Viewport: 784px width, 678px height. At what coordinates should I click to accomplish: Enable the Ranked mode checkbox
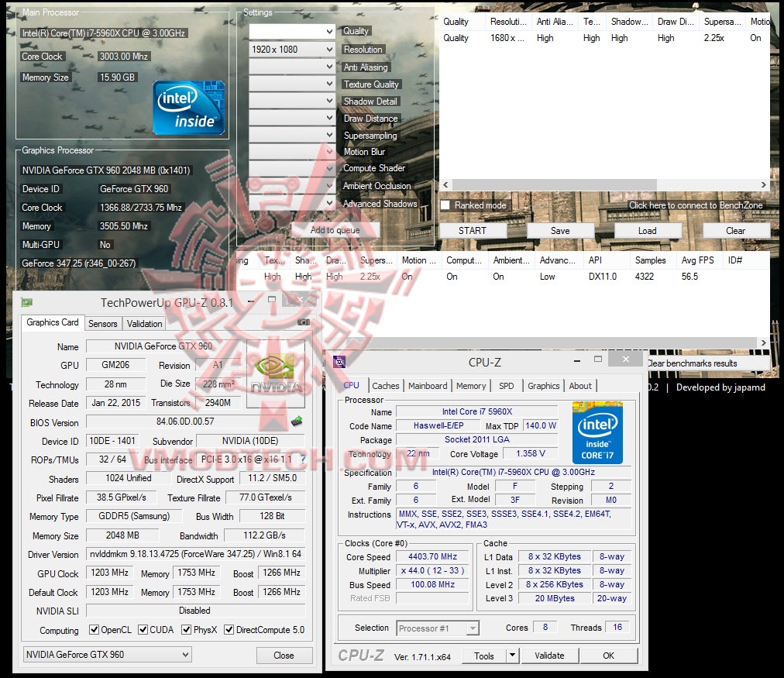coord(446,205)
